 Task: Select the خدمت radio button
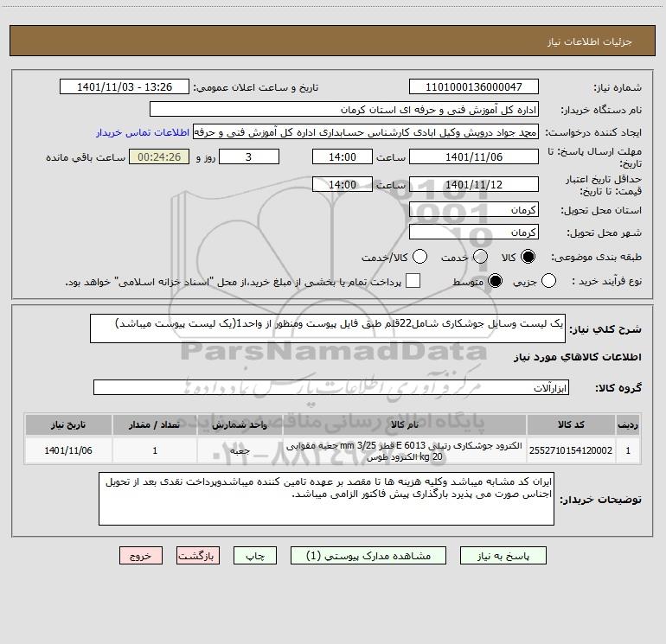480,257
